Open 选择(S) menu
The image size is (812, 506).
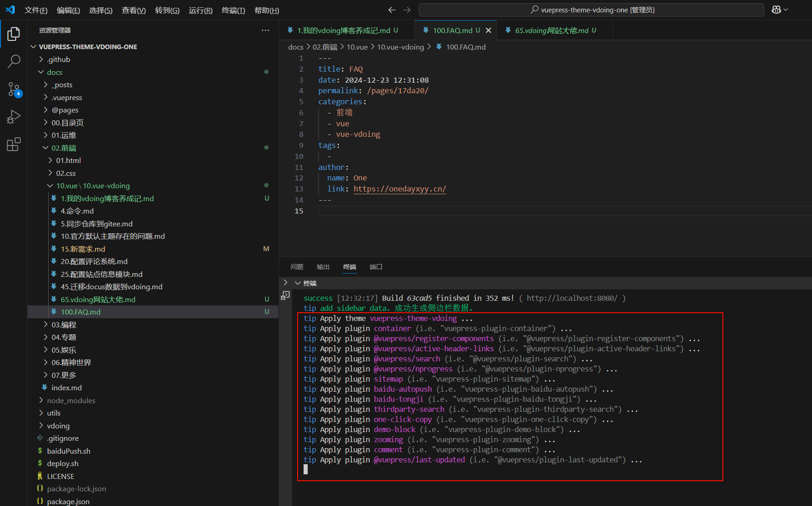pyautogui.click(x=101, y=10)
